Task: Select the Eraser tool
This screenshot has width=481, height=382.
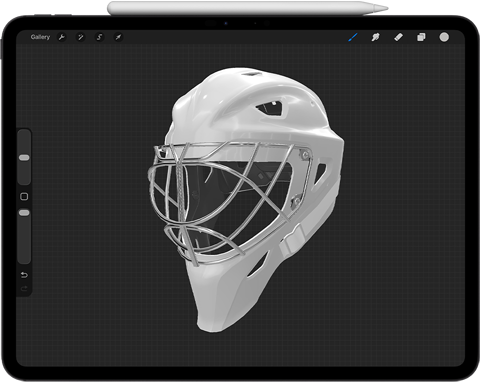Action: 398,37
